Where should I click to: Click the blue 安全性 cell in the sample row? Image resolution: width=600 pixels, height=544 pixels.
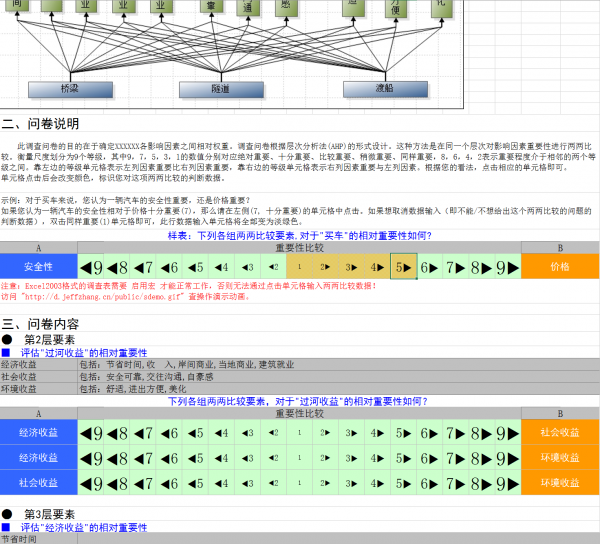click(38, 267)
